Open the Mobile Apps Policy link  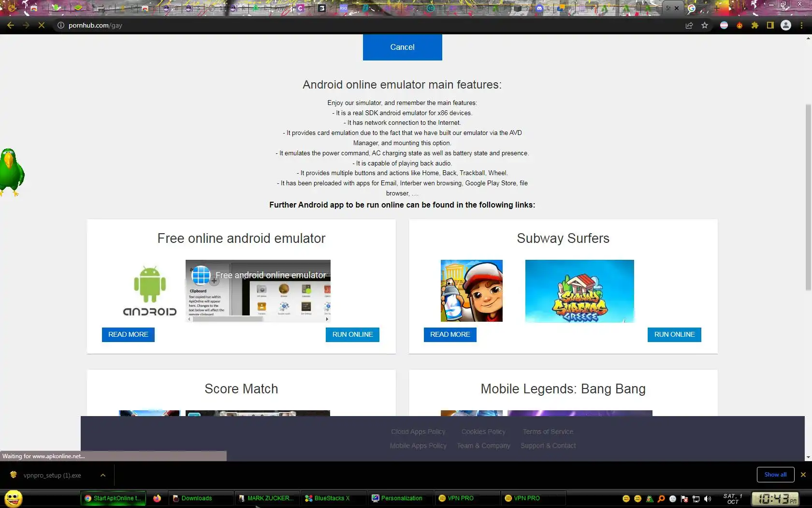[418, 446]
